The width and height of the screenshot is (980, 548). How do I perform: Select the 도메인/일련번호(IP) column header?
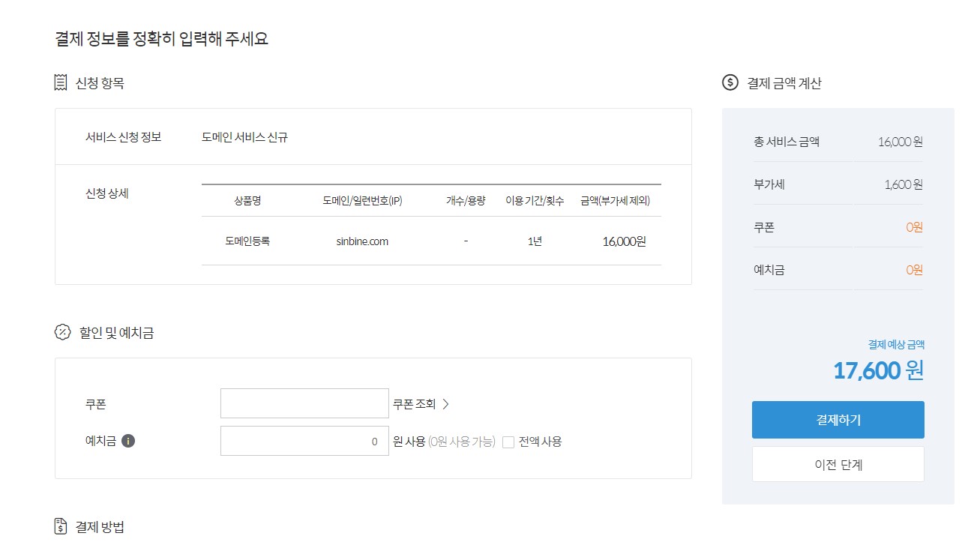click(x=362, y=200)
